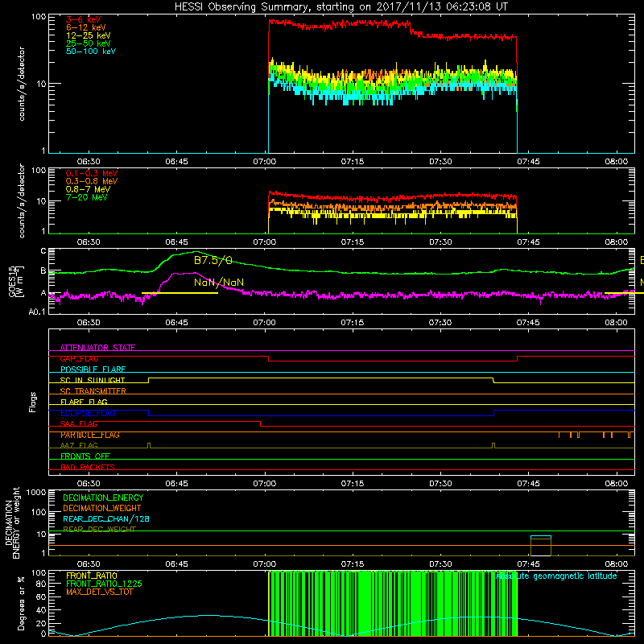This screenshot has height=644, width=644.
Task: Select the 0.8-7 MeV legend label
Action: pos(88,189)
